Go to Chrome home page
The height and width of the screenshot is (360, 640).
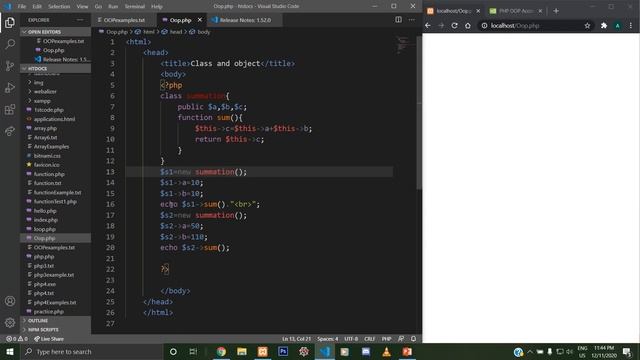(468, 26)
